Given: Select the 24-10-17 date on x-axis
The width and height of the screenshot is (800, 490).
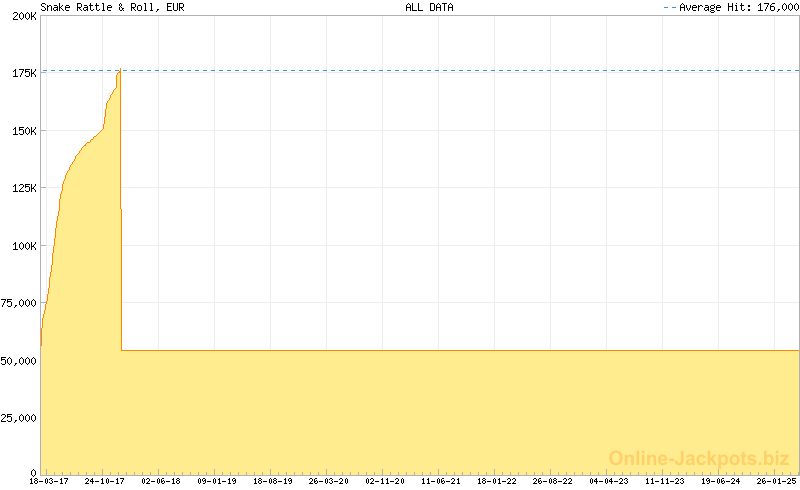Looking at the screenshot, I should click(x=104, y=481).
